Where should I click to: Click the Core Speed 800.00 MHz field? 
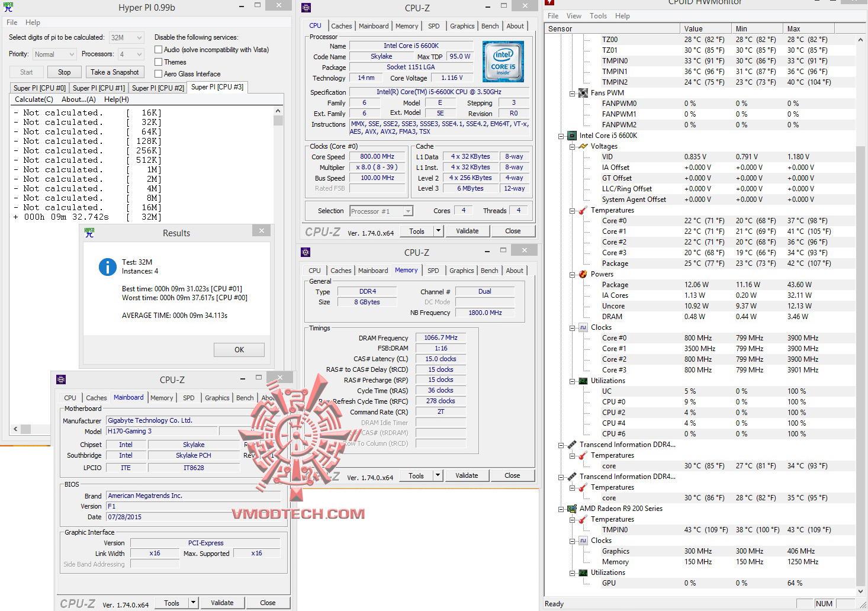tap(377, 157)
